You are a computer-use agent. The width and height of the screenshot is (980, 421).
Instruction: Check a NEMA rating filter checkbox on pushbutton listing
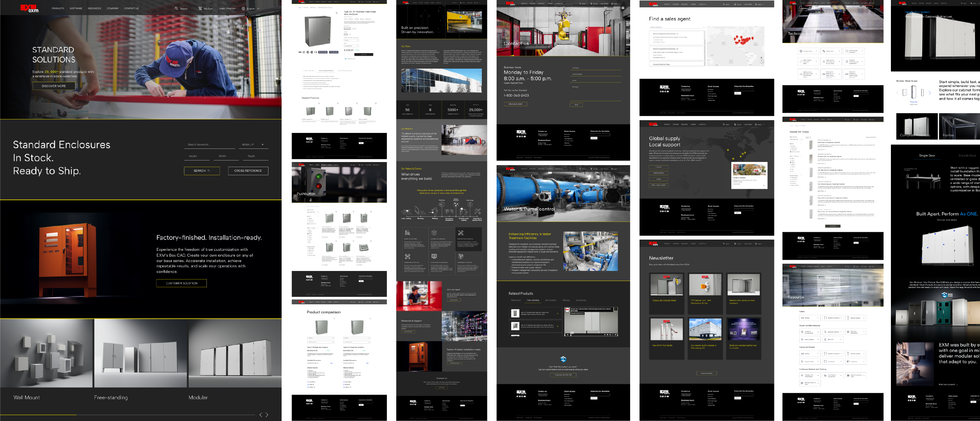coord(308,230)
